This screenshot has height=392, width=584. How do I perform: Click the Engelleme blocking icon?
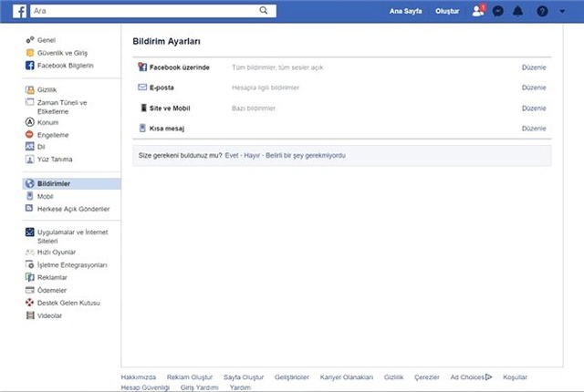coord(29,135)
